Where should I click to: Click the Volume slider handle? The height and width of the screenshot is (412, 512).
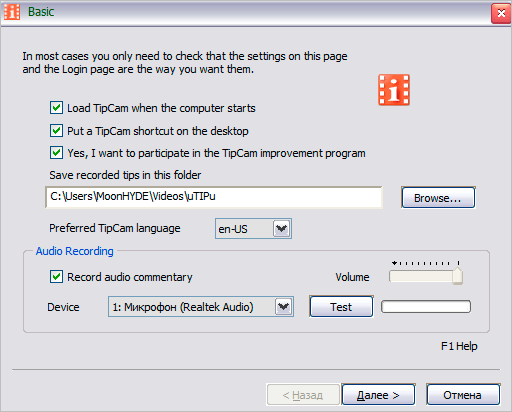coord(458,276)
